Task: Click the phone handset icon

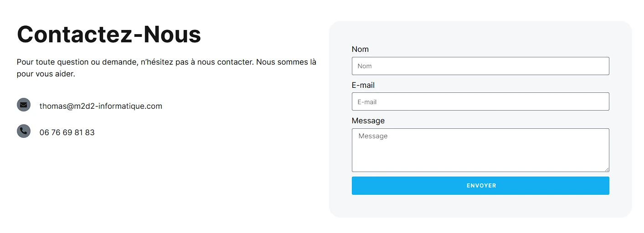Action: (x=24, y=131)
